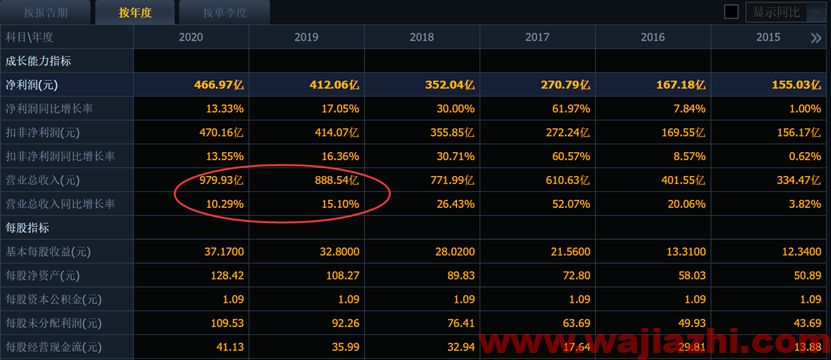The width and height of the screenshot is (831, 360).
Task: Click the 270.79亿 net profit cell
Action: [x=537, y=85]
